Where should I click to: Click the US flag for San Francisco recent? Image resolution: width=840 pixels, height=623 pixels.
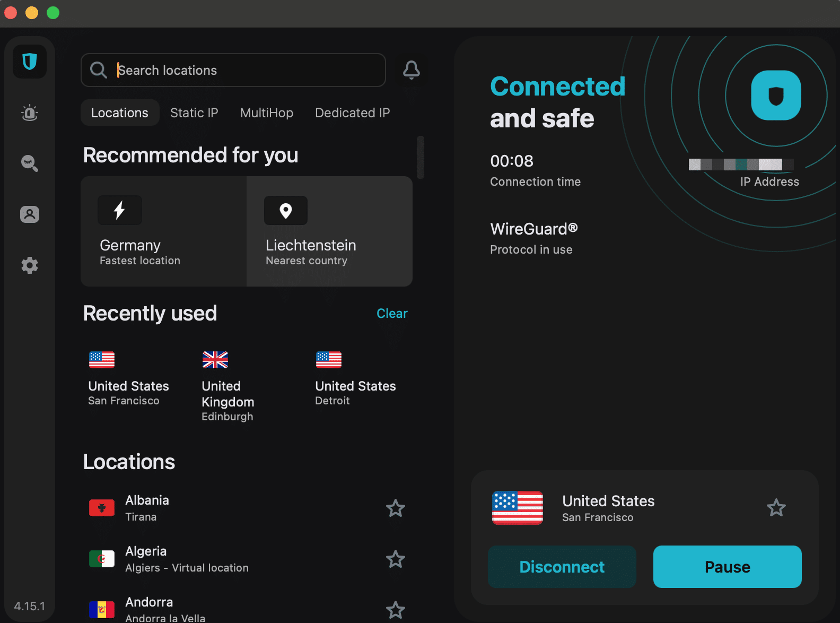(102, 360)
